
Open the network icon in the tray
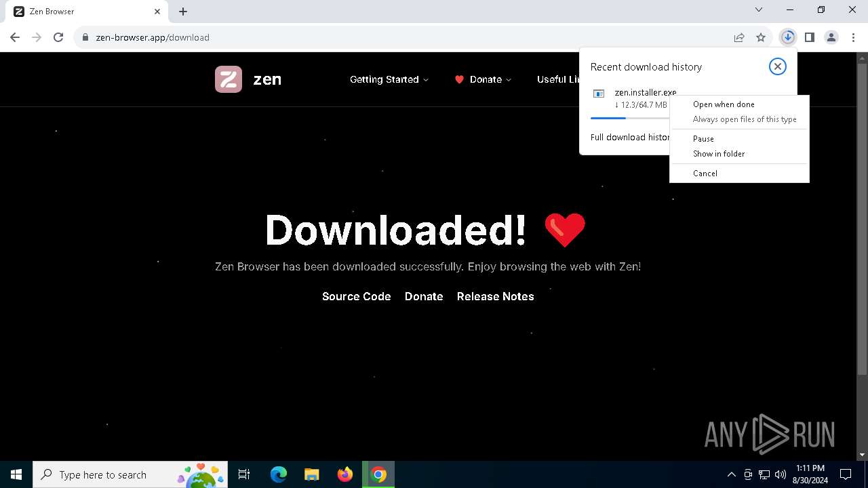click(x=764, y=474)
